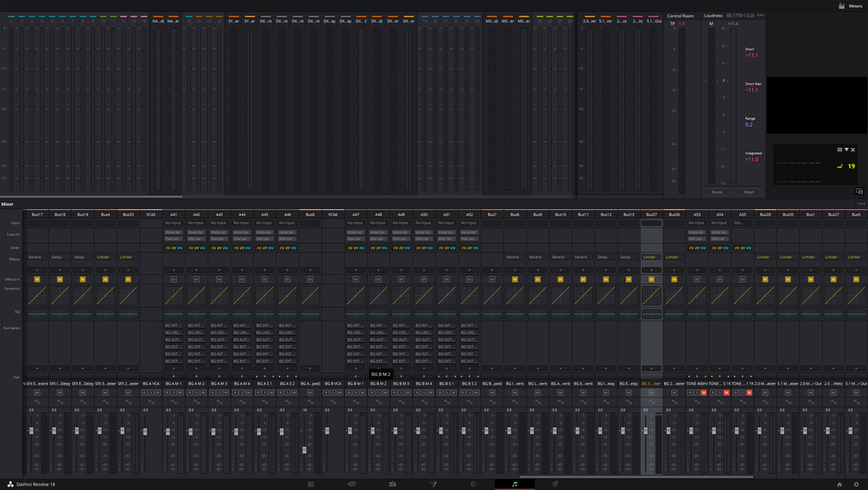Screen dimensions: 868x490
Task: Go to the Edit page icon
Action: pyautogui.click(x=392, y=484)
